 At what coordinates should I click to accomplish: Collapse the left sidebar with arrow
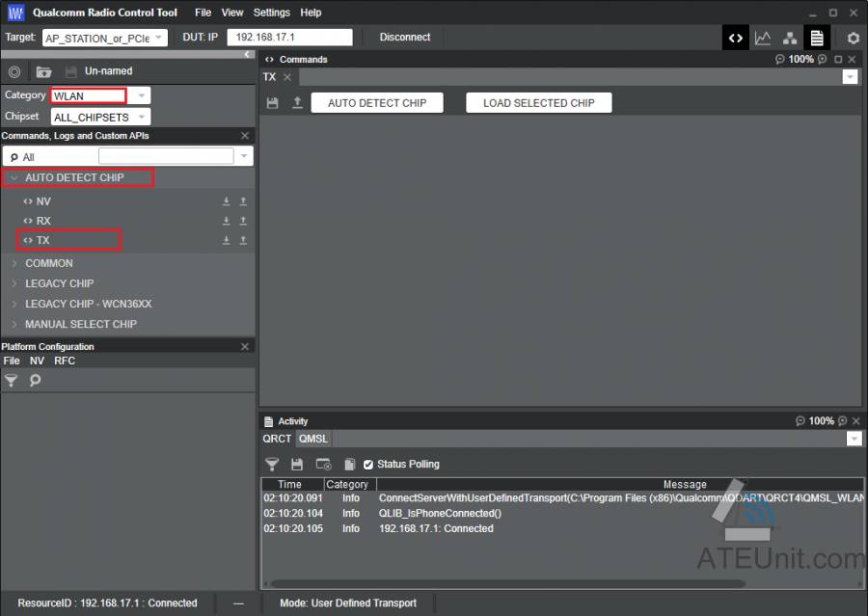[x=247, y=54]
